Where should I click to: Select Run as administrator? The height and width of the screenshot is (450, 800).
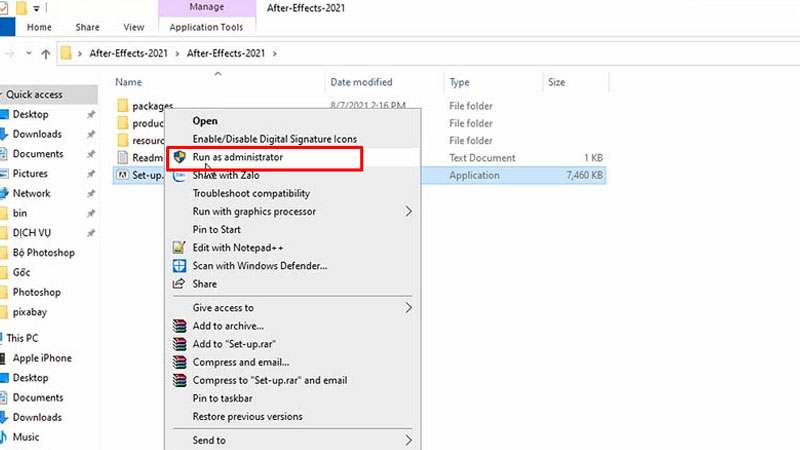[x=238, y=157]
